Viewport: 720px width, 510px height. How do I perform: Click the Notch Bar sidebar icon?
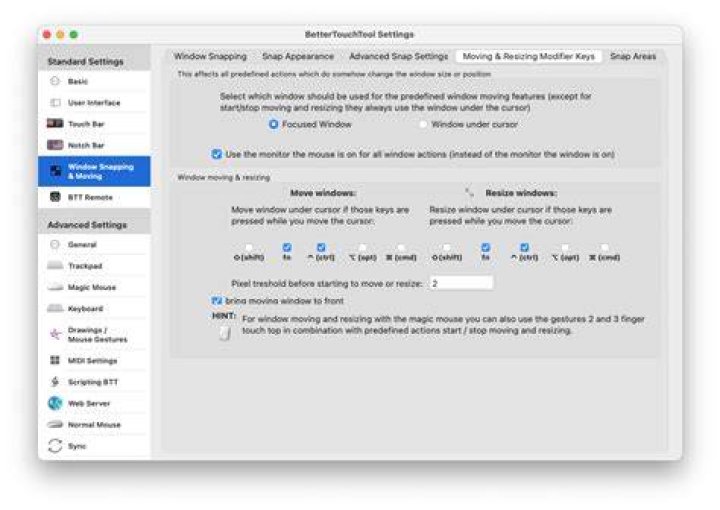[55, 145]
